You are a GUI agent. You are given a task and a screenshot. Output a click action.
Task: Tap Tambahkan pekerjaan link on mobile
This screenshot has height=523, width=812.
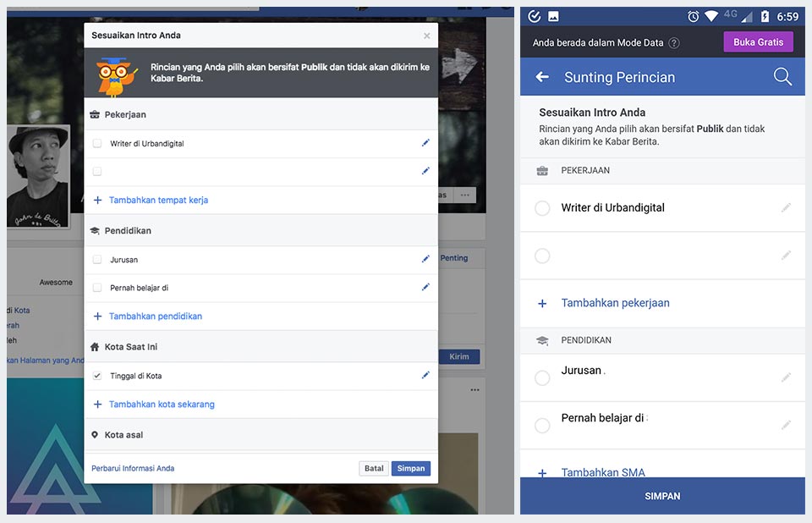click(615, 303)
